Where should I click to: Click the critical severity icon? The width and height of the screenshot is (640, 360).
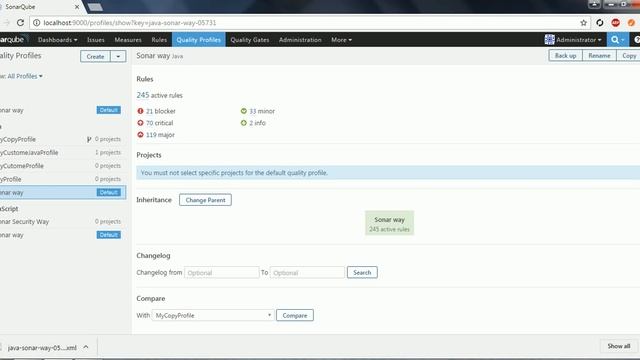pos(140,123)
